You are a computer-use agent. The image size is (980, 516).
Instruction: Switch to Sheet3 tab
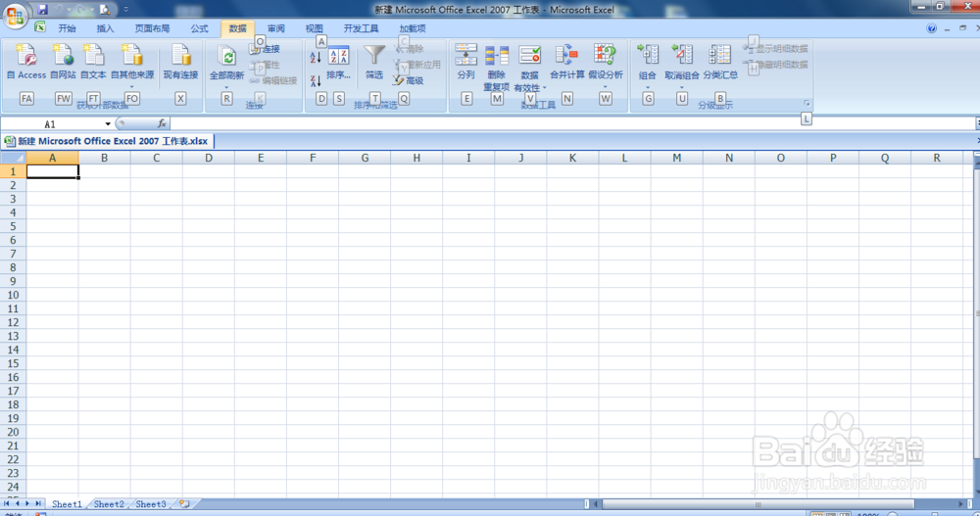[151, 504]
